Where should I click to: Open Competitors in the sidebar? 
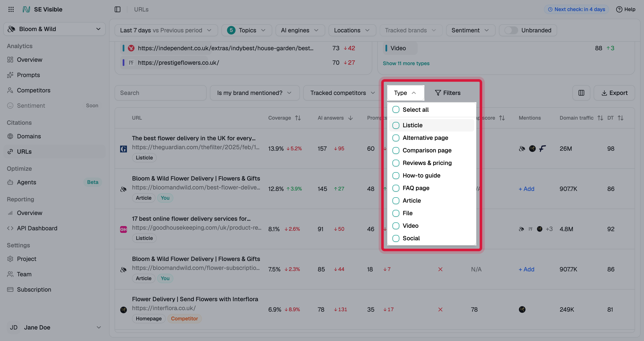coord(33,90)
